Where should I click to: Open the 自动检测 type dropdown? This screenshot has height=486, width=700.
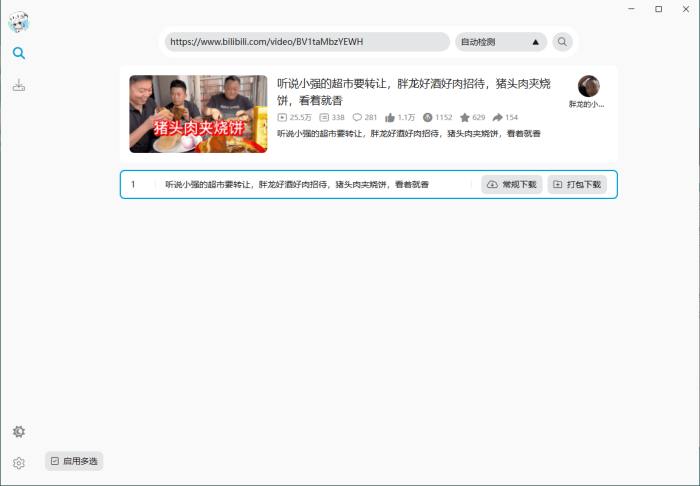point(501,42)
